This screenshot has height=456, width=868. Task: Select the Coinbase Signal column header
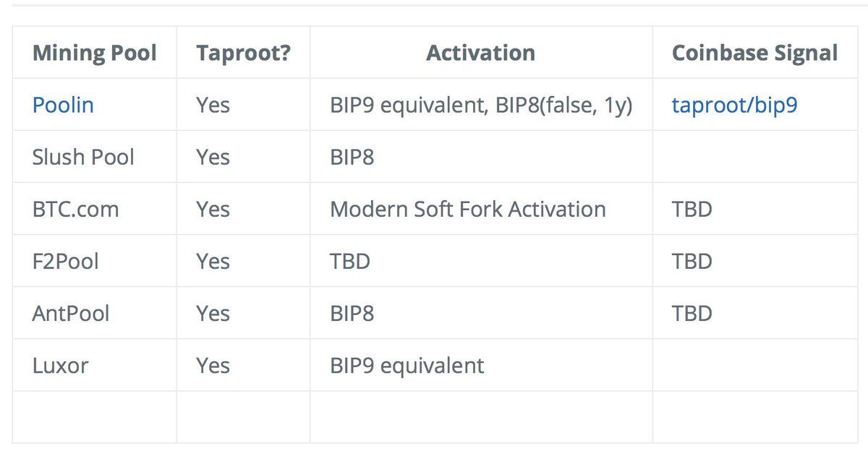[x=754, y=53]
